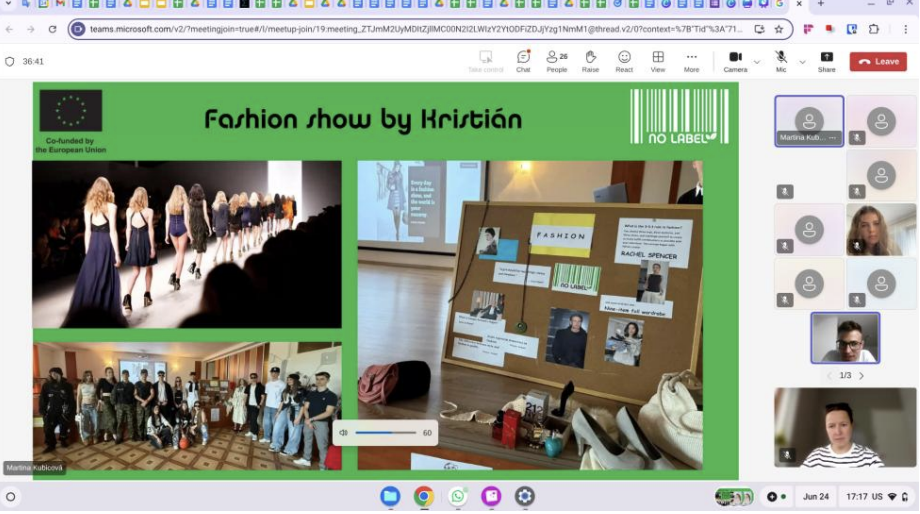This screenshot has height=514, width=920.
Task: Expand the Mic options dropdown arrow
Action: click(802, 62)
